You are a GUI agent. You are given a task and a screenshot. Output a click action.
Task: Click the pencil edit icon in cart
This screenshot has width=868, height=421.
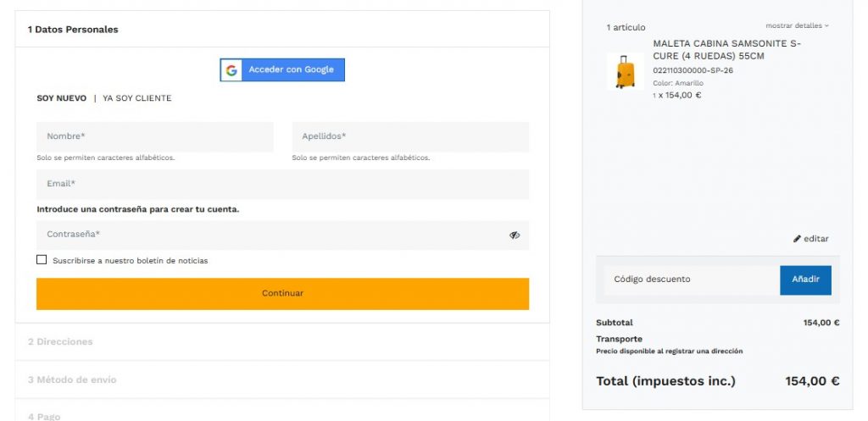(x=797, y=239)
